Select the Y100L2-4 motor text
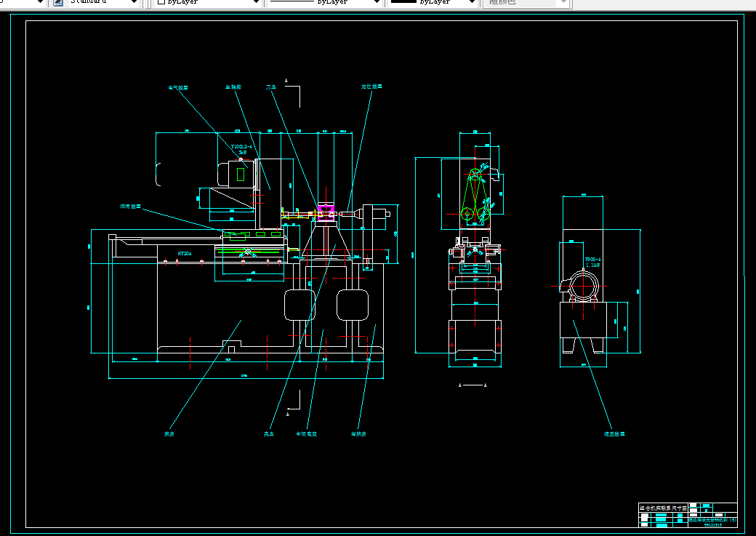 [x=241, y=147]
